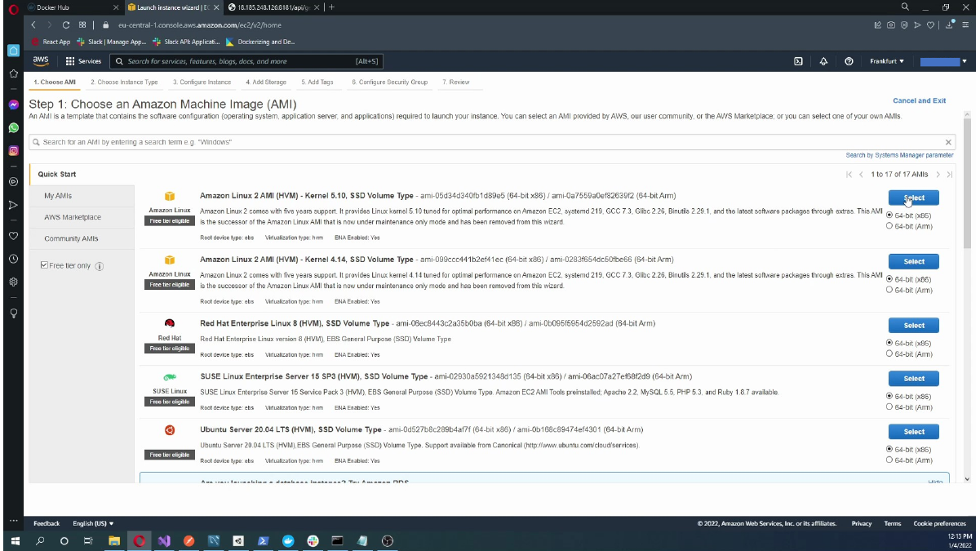Select the Red Hat Enterprise Linux 8 AMI
The image size is (980, 551).
click(913, 325)
